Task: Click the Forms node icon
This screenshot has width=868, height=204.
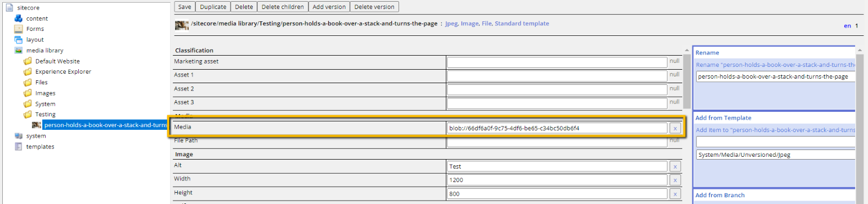Action: point(18,29)
